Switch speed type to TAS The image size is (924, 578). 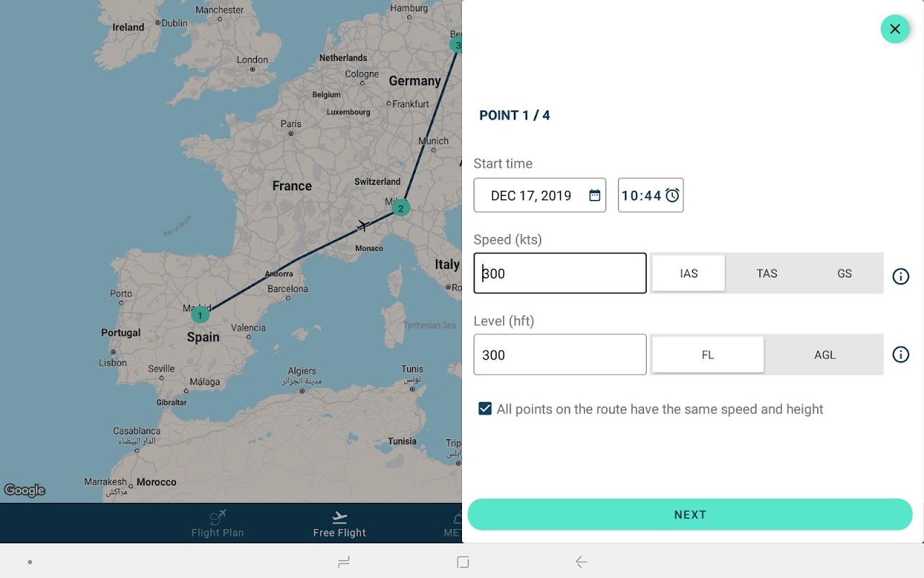pos(767,273)
